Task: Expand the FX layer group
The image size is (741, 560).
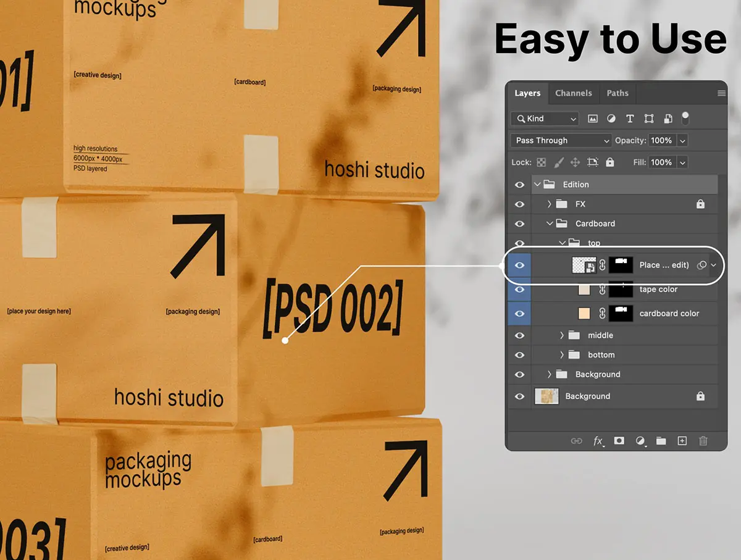Action: click(549, 204)
